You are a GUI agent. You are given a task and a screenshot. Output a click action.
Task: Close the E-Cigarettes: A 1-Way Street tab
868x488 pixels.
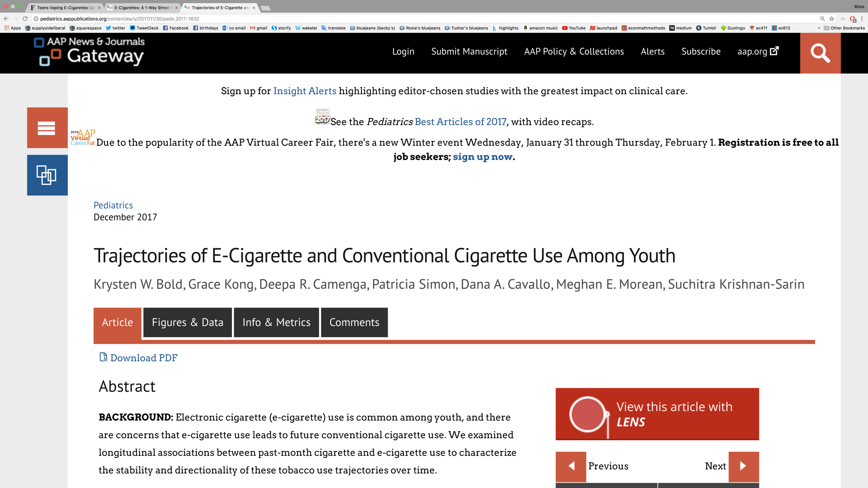coord(177,8)
